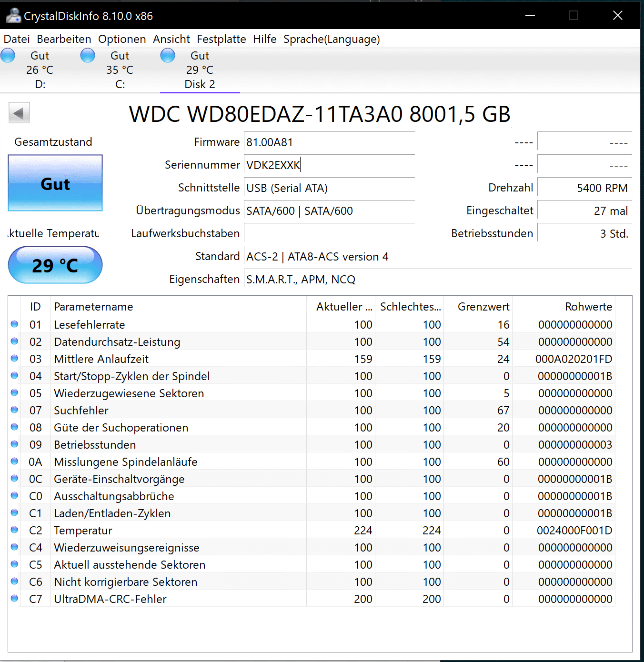The width and height of the screenshot is (644, 662).
Task: Click the ID column header
Action: click(x=36, y=307)
